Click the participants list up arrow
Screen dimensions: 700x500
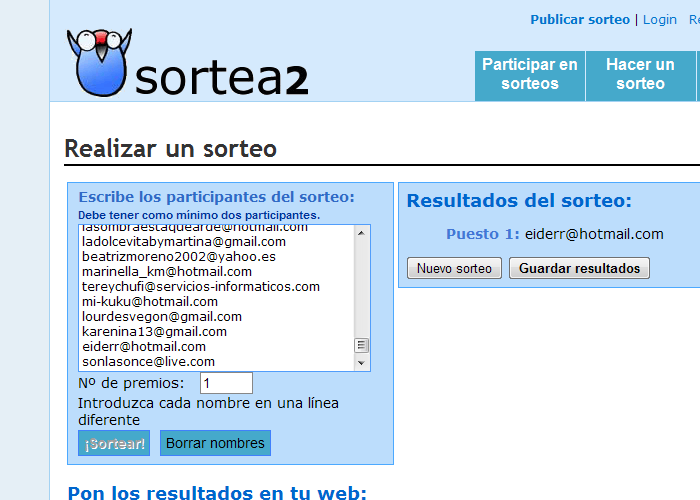361,233
